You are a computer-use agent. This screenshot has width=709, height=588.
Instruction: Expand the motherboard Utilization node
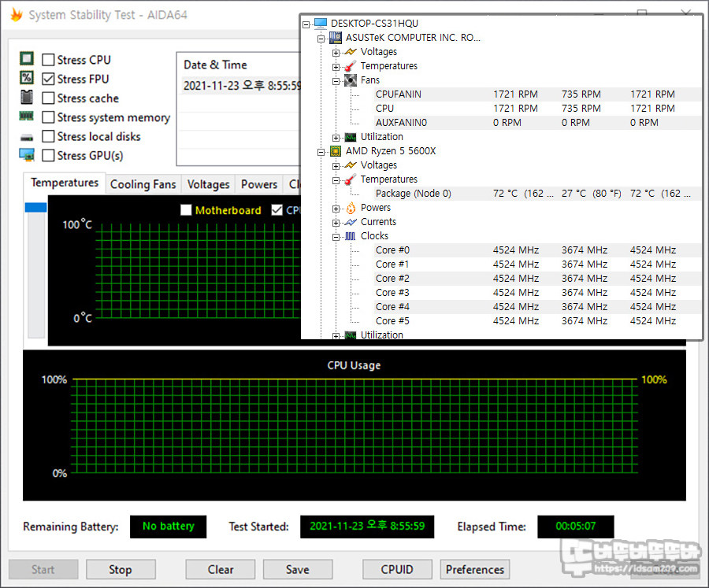(x=336, y=138)
